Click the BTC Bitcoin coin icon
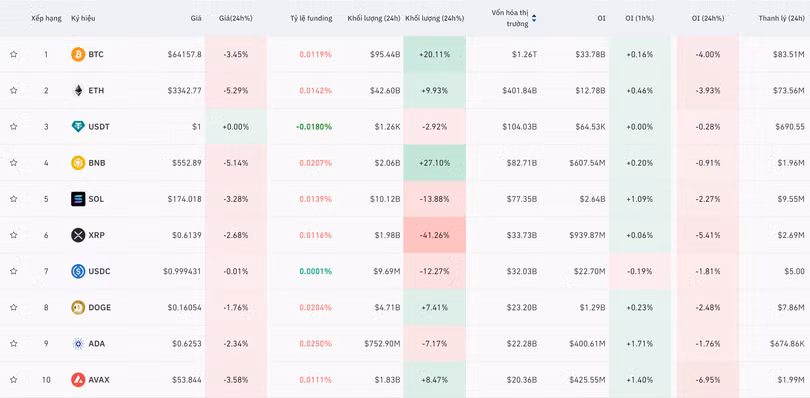Screen dimensions: 810x398 pyautogui.click(x=78, y=54)
